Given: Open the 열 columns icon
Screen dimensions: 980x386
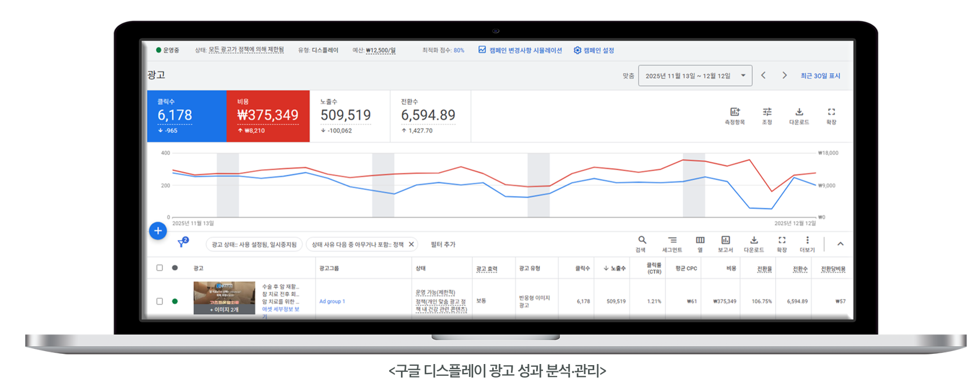Looking at the screenshot, I should [x=700, y=240].
